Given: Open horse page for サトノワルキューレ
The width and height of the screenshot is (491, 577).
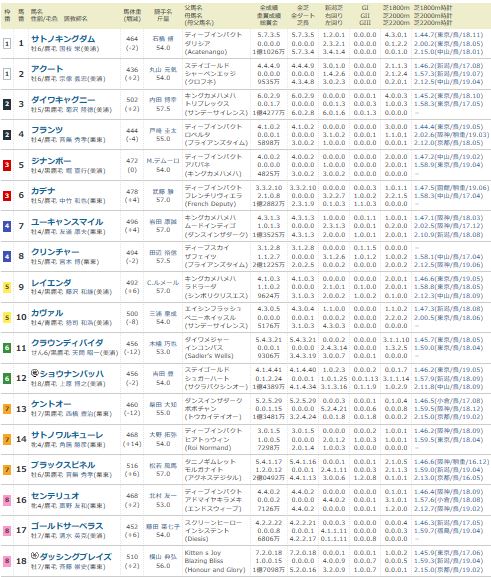Looking at the screenshot, I should [x=67, y=435].
